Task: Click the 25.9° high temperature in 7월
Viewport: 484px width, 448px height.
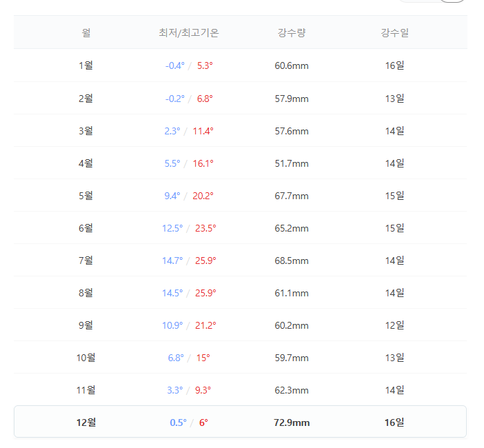Action: coord(205,261)
